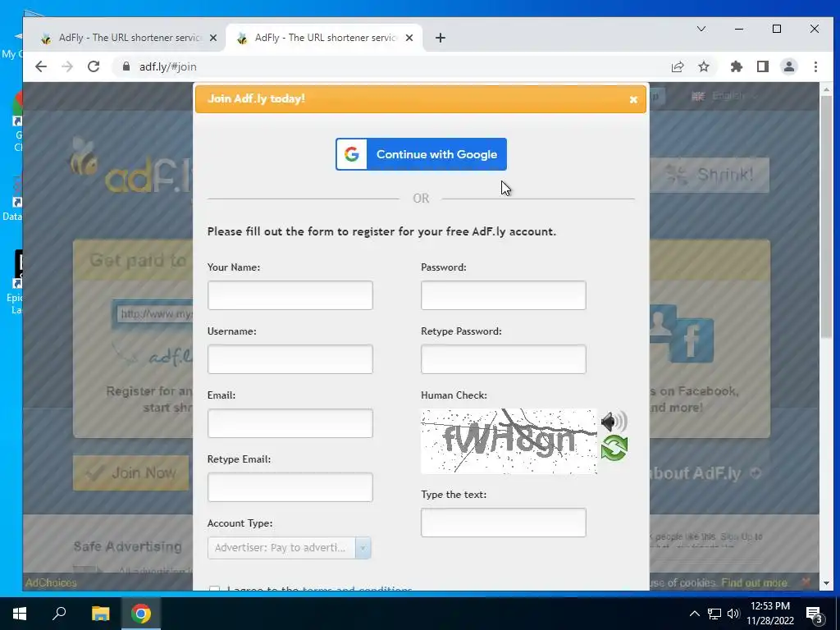Click Continue with Google button

tap(421, 154)
